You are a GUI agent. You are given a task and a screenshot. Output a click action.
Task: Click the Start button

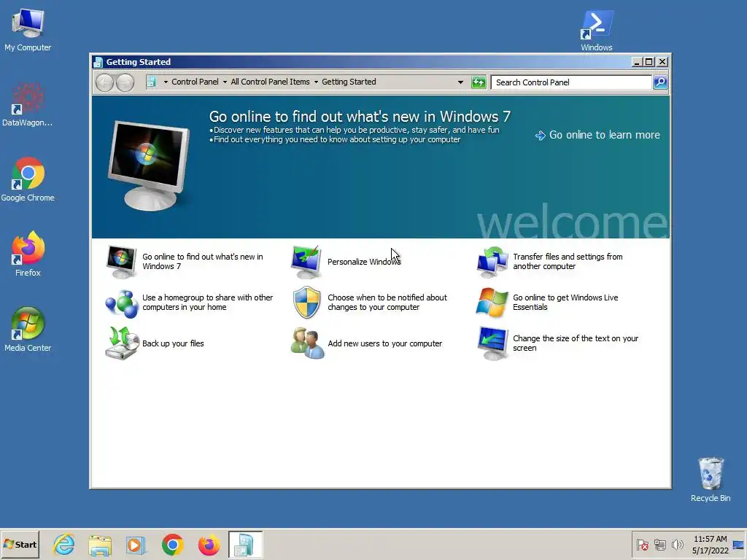coord(20,545)
